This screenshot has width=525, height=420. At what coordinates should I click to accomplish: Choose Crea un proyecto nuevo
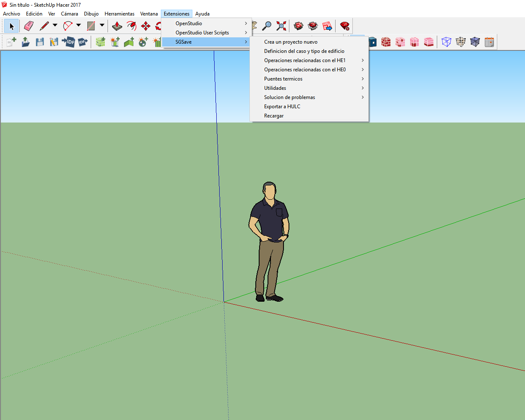tap(291, 42)
